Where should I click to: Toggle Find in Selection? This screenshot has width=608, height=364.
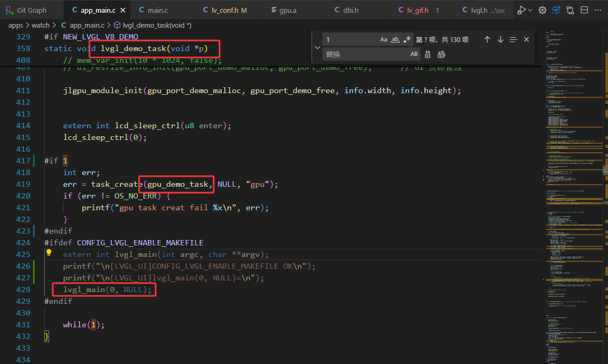[513, 39]
